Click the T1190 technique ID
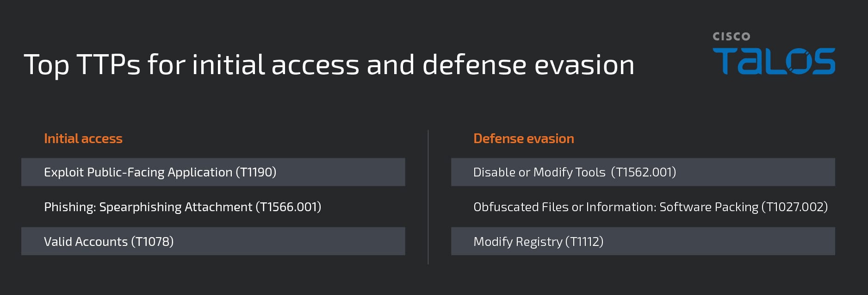Image resolution: width=868 pixels, height=295 pixels. [x=256, y=172]
